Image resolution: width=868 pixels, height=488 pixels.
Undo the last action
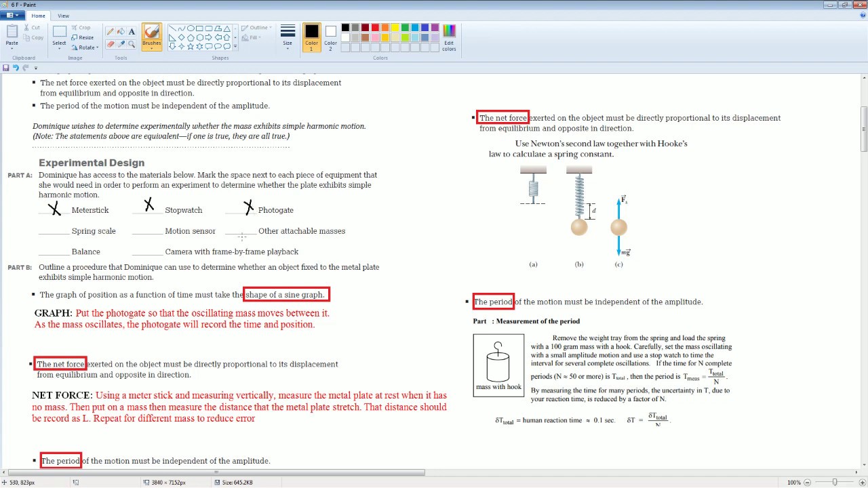point(16,68)
